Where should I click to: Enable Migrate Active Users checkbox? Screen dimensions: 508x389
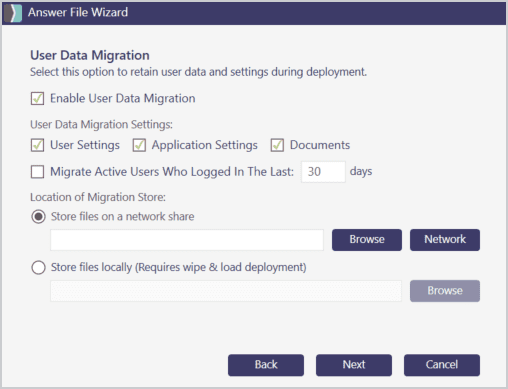[37, 172]
